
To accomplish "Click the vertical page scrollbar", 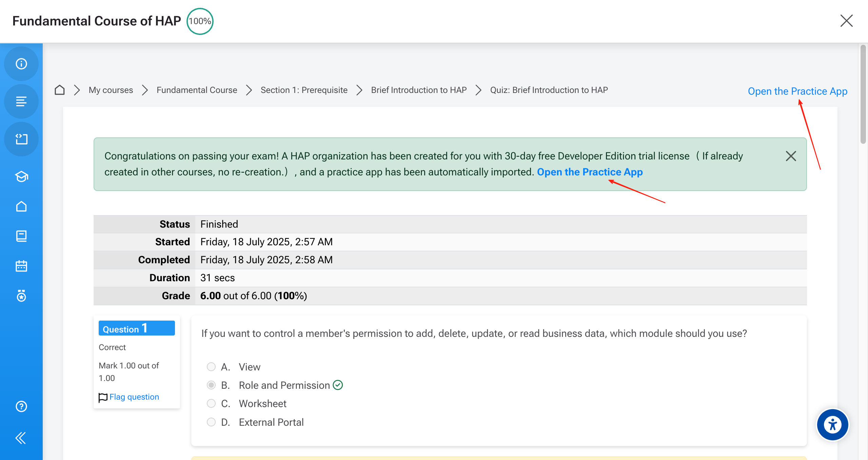I will pyautogui.click(x=863, y=95).
